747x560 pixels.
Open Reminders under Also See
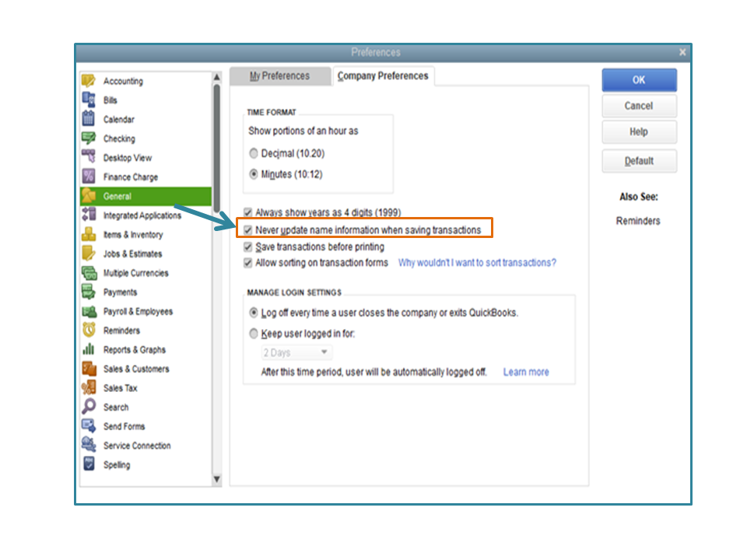click(x=638, y=221)
